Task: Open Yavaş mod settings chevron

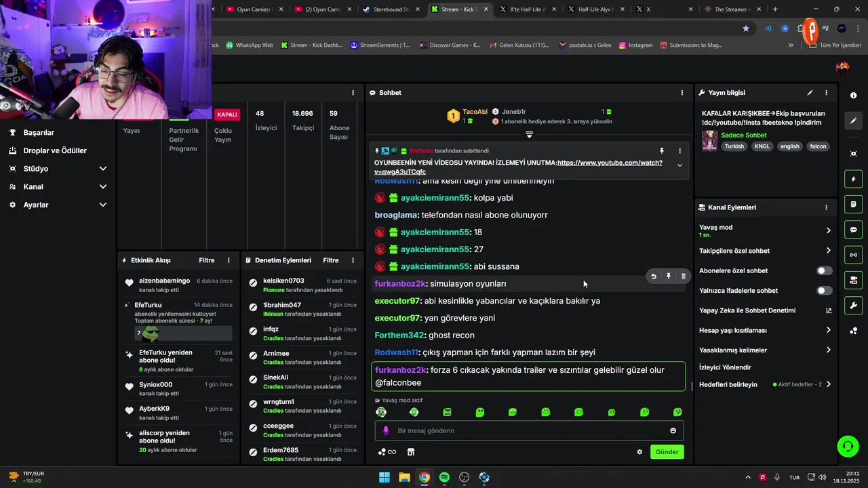Action: [x=828, y=230]
